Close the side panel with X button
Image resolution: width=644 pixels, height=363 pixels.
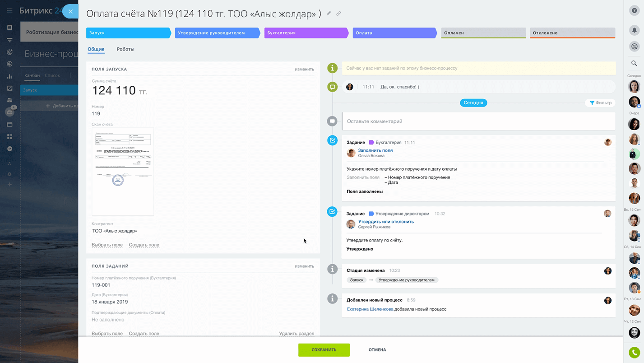[70, 11]
